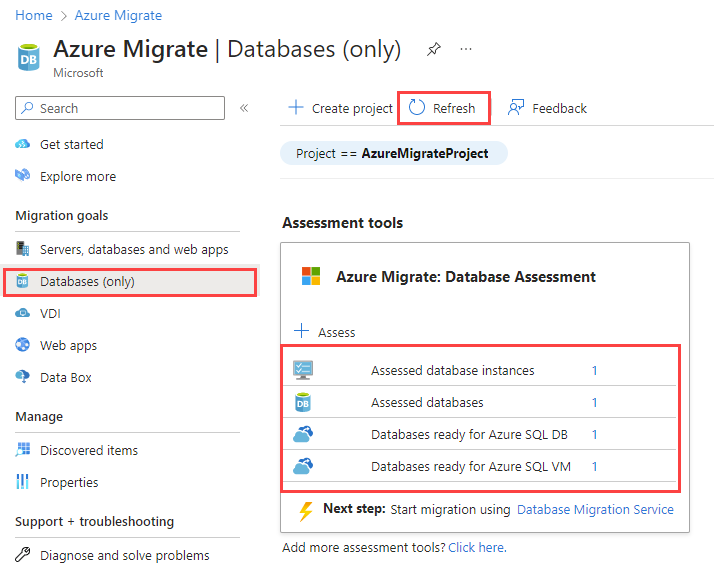Click Assess in Database Assessment card

tap(325, 332)
